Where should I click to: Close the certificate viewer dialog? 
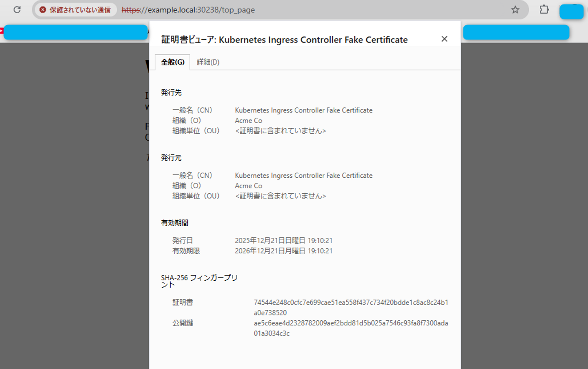coord(444,39)
